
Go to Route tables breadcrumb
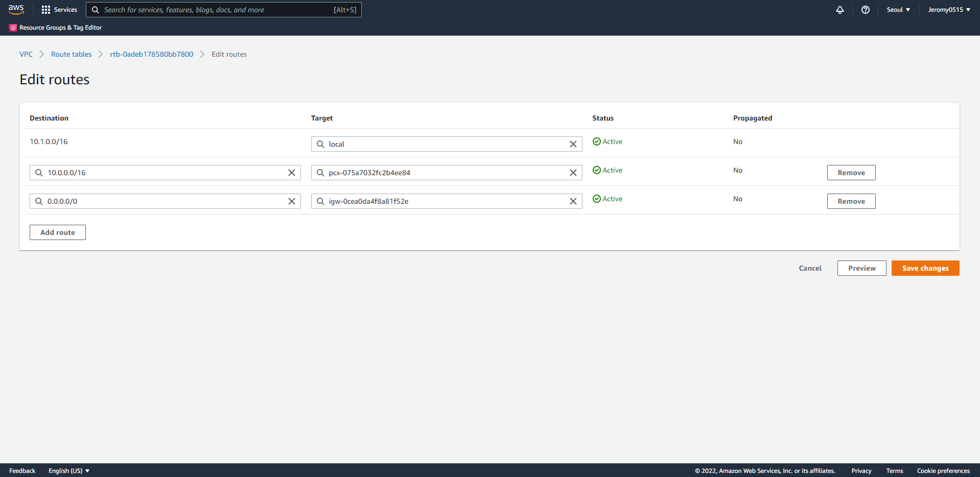pyautogui.click(x=72, y=54)
